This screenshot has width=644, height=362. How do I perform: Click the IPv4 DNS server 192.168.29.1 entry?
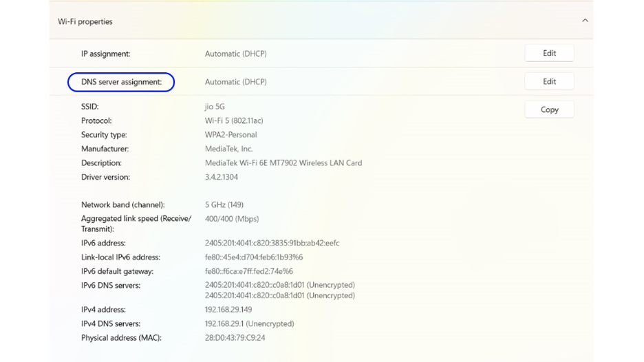click(249, 323)
